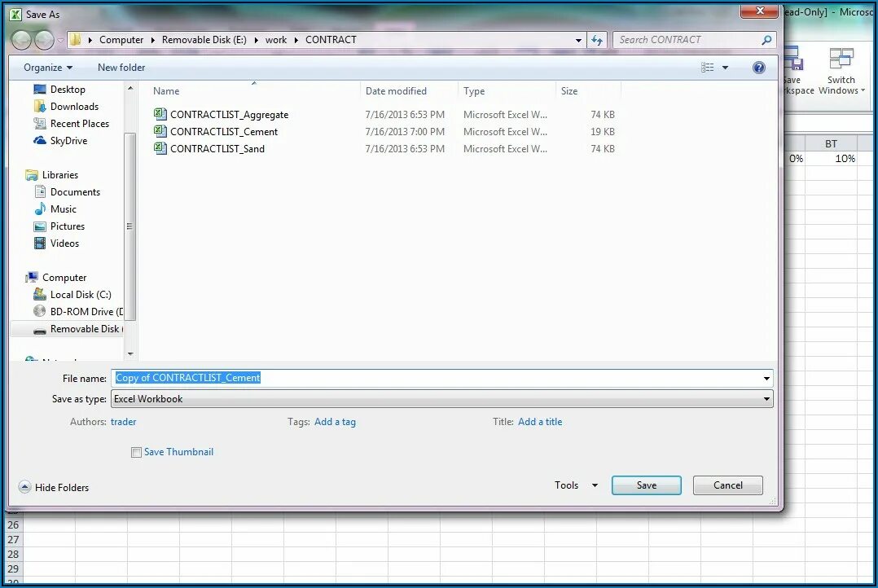This screenshot has width=878, height=588.
Task: Collapse folders with Hide Folders arrow
Action: click(x=24, y=487)
